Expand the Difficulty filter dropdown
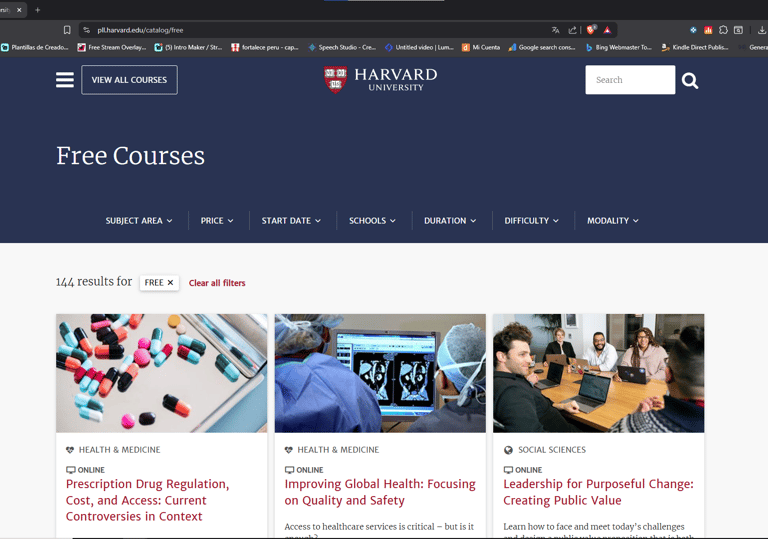This screenshot has width=768, height=539. [531, 220]
